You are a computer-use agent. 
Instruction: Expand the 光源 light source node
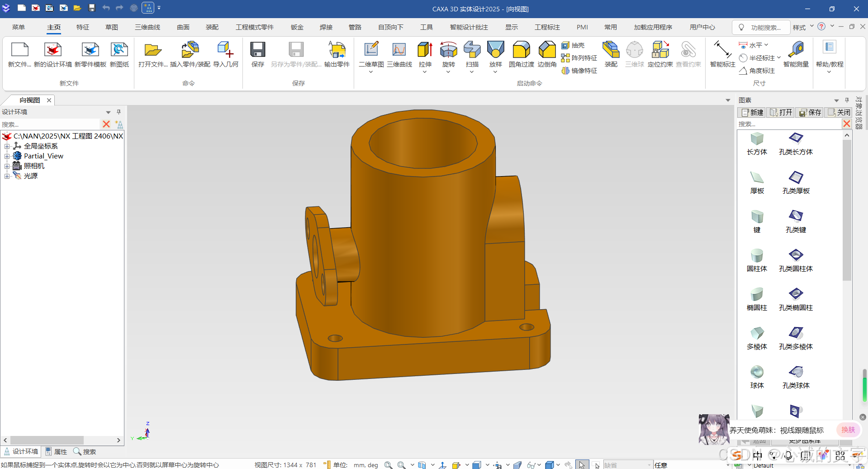(x=7, y=176)
